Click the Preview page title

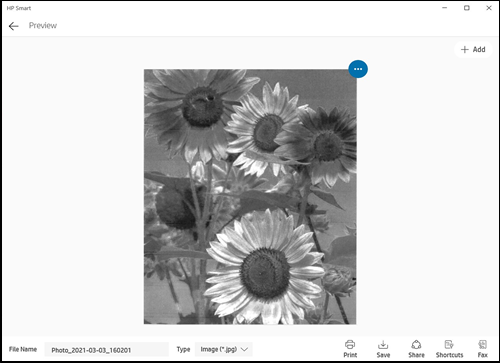click(x=43, y=26)
